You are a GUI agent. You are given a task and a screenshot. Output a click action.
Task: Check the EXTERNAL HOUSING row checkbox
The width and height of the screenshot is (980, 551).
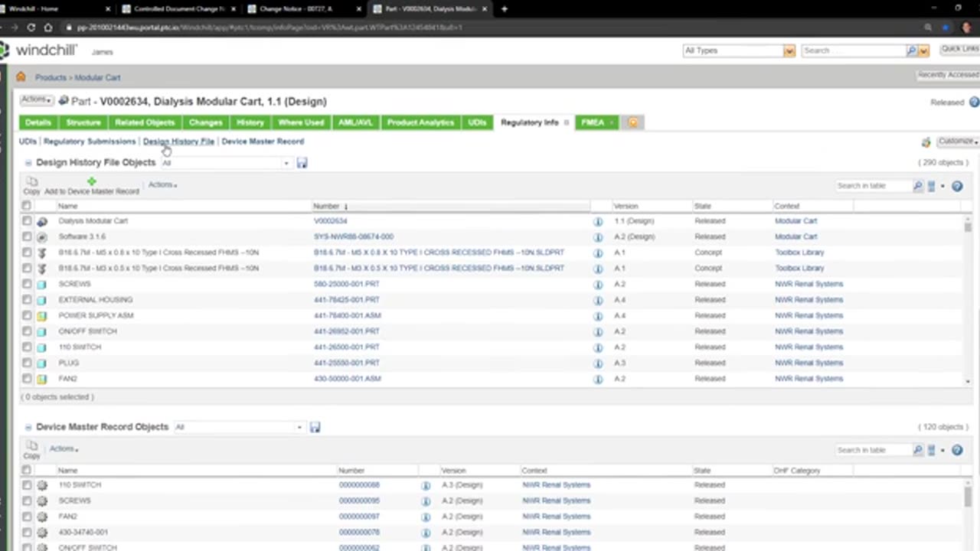[27, 300]
